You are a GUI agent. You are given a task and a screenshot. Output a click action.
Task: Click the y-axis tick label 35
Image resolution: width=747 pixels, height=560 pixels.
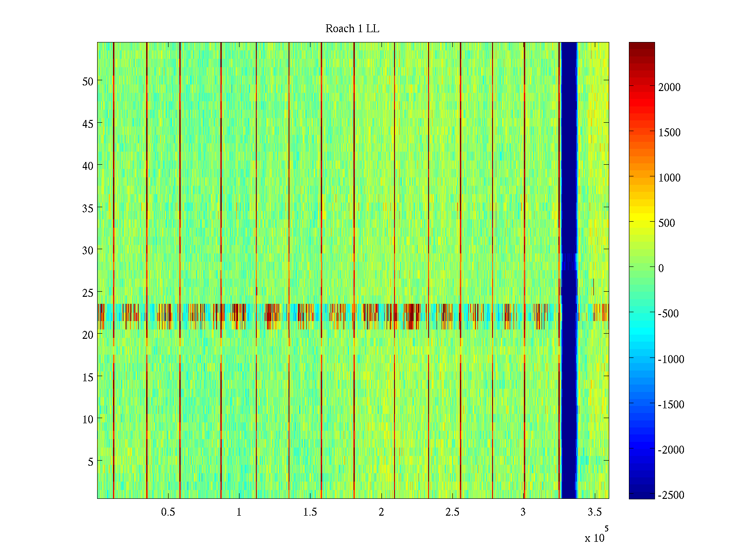coord(87,208)
